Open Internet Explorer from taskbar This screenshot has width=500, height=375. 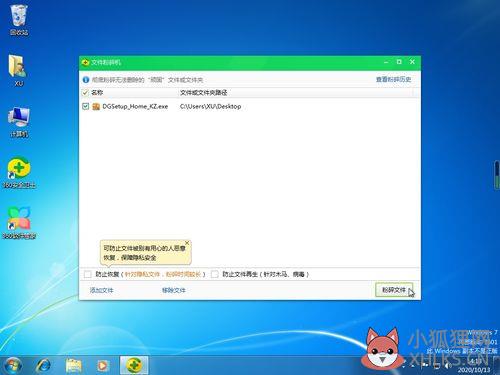click(43, 366)
